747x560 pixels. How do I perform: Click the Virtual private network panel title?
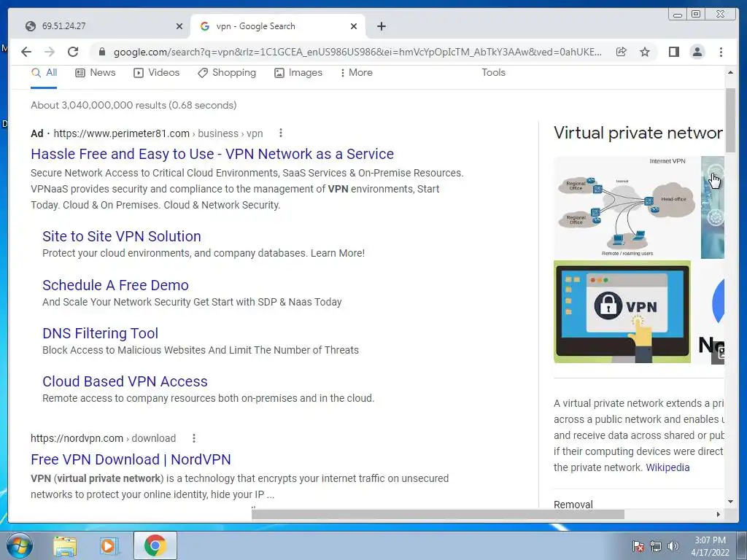(638, 133)
